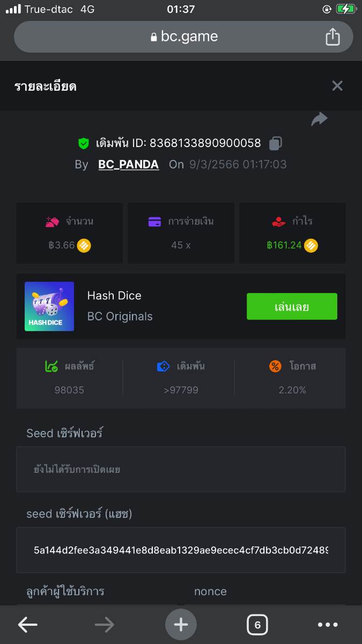Open the BC_PANDA user profile
The width and height of the screenshot is (362, 644).
pyautogui.click(x=129, y=165)
